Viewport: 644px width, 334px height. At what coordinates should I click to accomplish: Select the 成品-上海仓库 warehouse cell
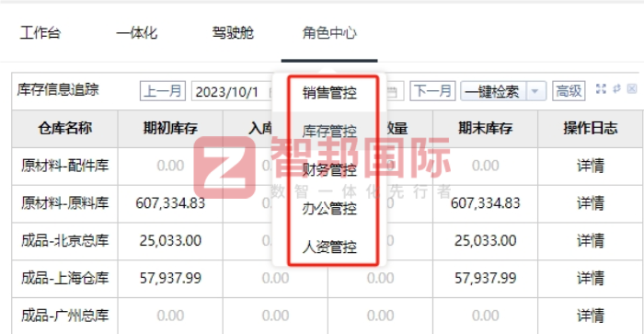click(65, 278)
